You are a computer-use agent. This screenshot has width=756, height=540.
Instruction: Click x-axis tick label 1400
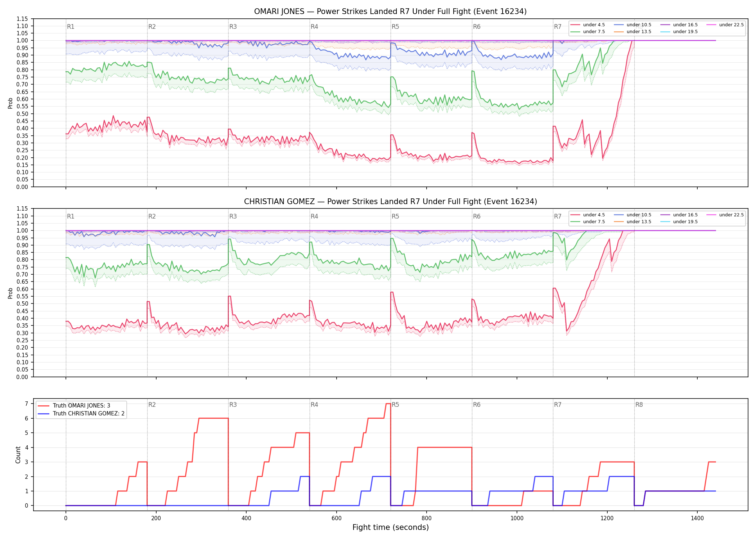(697, 518)
